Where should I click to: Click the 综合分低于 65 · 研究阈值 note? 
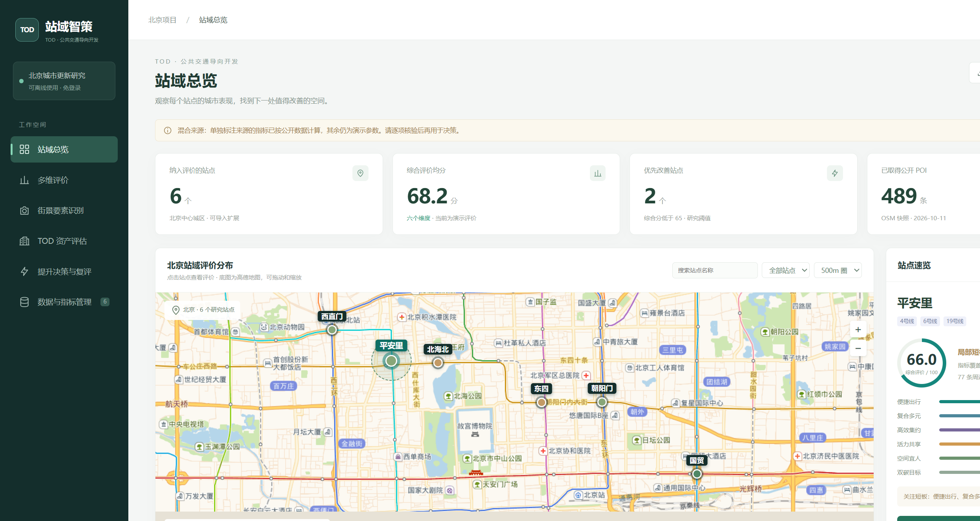[677, 218]
